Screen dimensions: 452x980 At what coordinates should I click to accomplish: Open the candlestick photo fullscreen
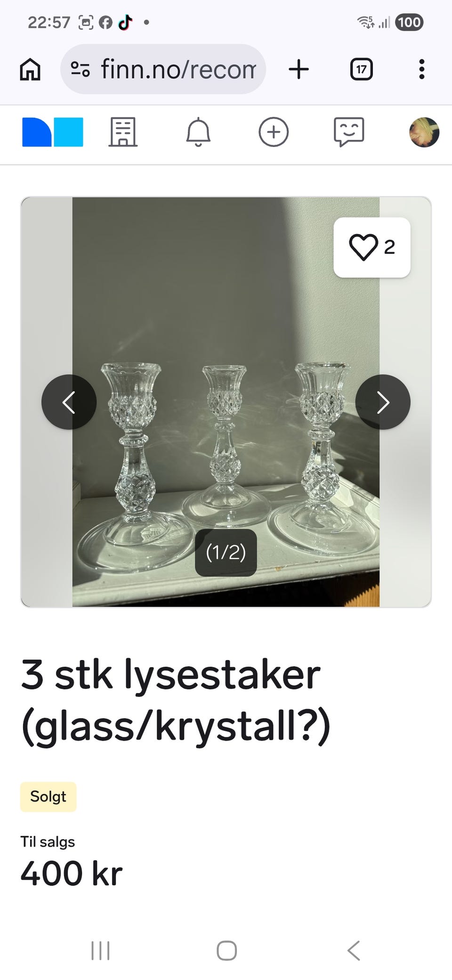point(226,330)
